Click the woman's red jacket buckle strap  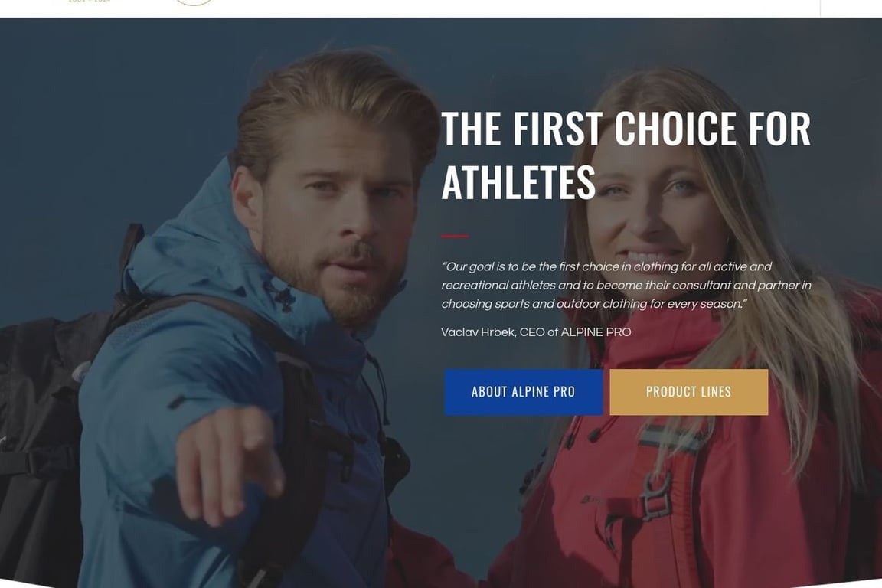pos(657,495)
